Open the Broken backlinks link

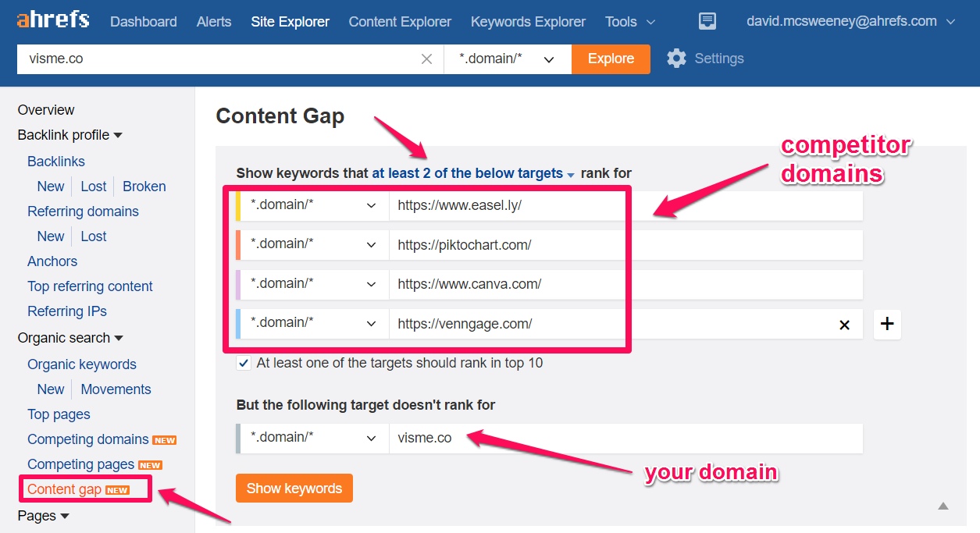[144, 187]
